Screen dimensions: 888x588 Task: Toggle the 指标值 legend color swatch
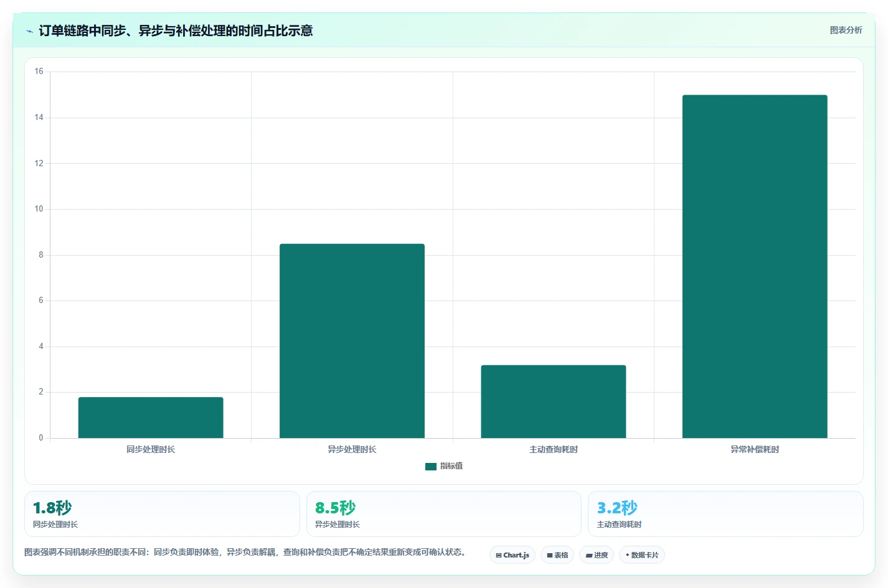[x=431, y=466]
